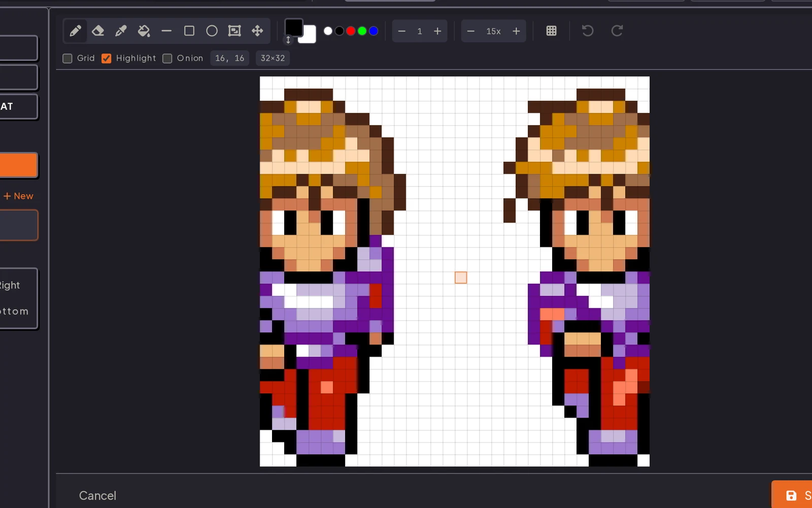Viewport: 812px width, 508px height.
Task: Cancel the sprite editing
Action: 97,496
